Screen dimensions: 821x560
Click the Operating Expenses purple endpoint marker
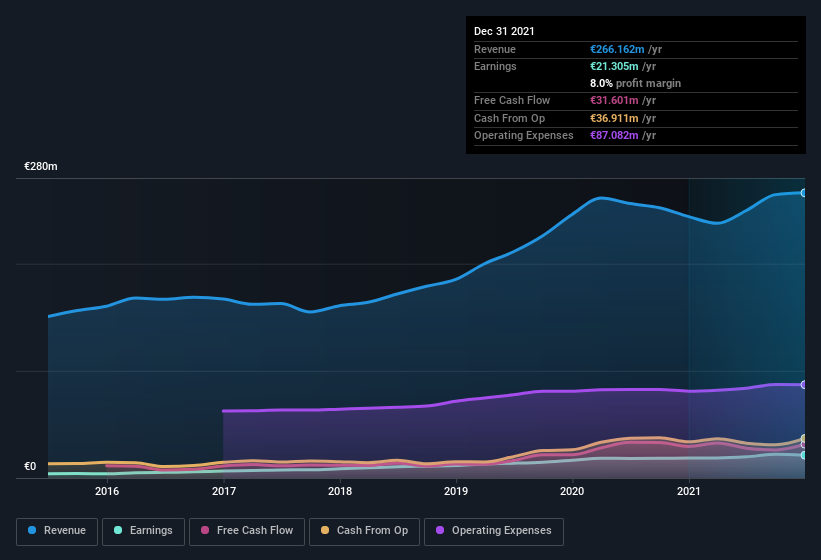coord(803,385)
